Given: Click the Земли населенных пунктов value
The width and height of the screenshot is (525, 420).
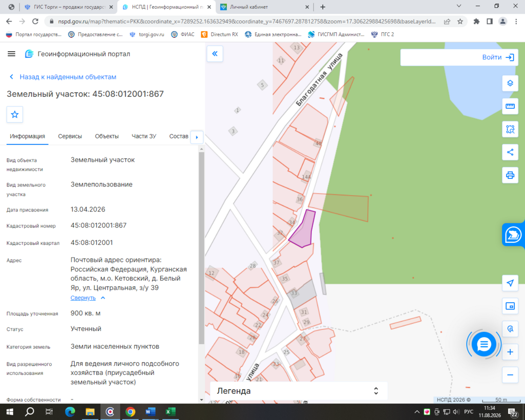Looking at the screenshot, I should pos(115,346).
